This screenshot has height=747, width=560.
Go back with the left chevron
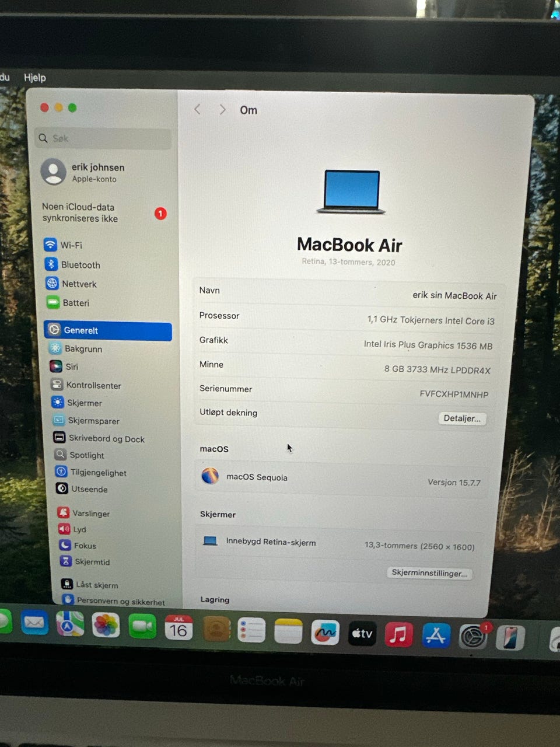point(197,109)
